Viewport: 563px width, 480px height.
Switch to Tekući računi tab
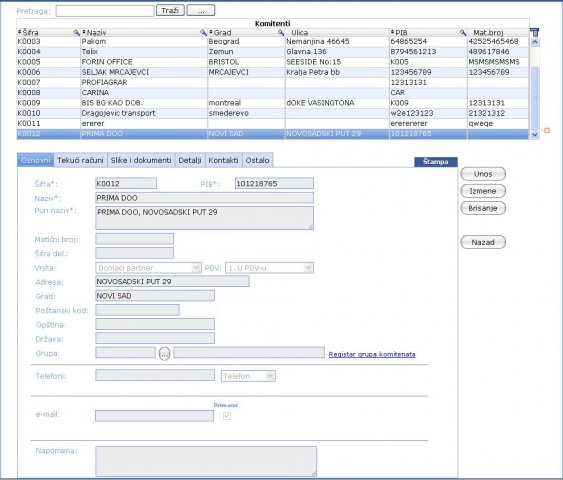[80, 160]
